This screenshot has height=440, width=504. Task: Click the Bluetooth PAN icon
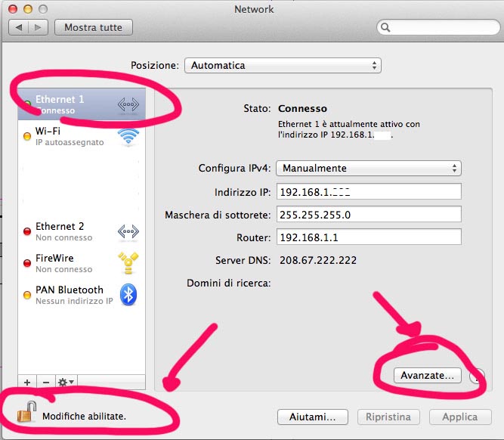pyautogui.click(x=128, y=295)
